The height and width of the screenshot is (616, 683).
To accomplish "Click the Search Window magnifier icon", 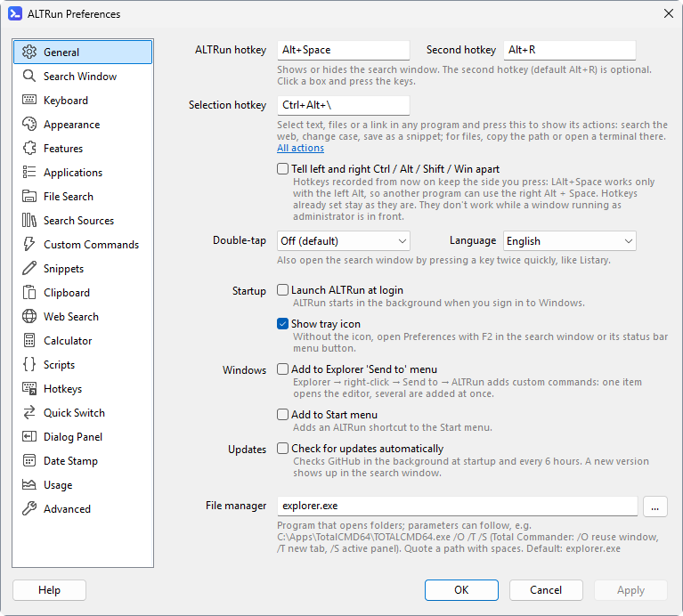I will tap(29, 76).
